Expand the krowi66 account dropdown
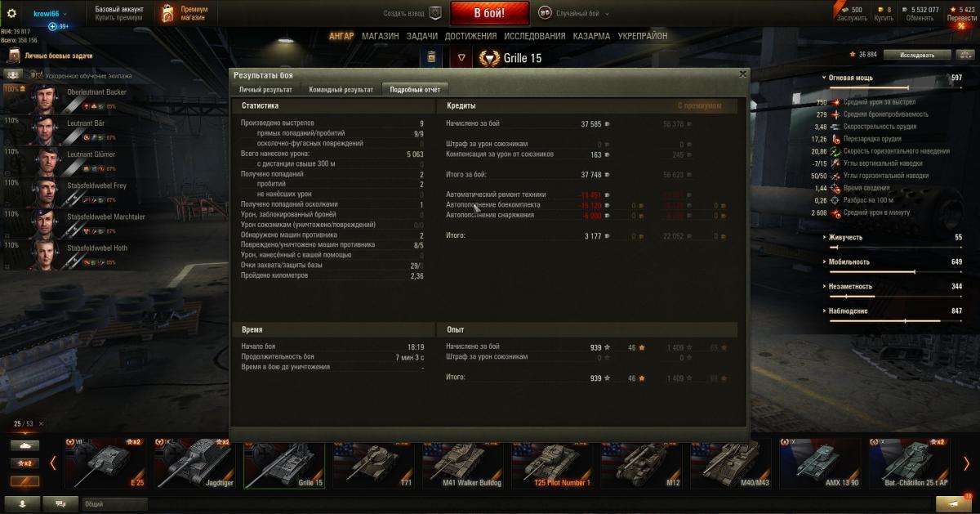Screen dimensions: 980x514 pos(51,13)
